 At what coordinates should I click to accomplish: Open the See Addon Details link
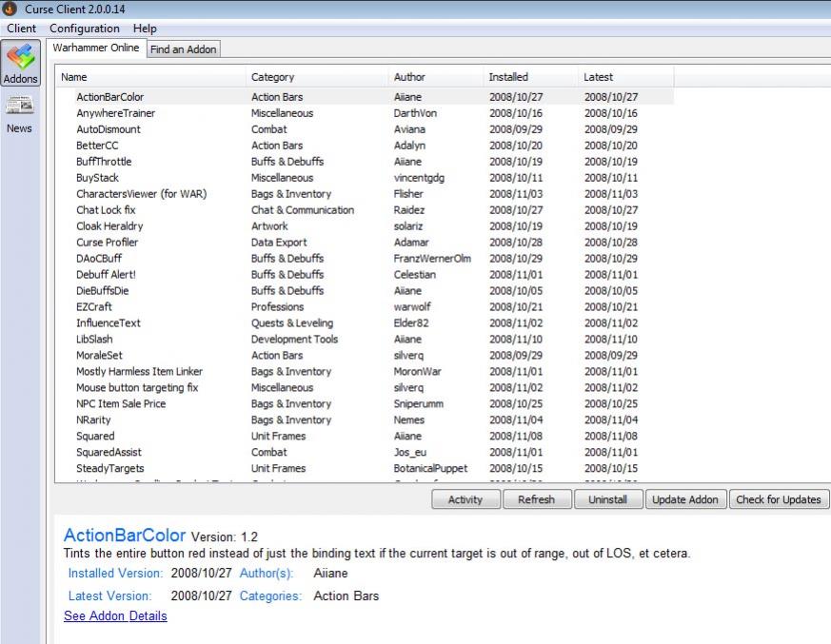pyautogui.click(x=115, y=615)
